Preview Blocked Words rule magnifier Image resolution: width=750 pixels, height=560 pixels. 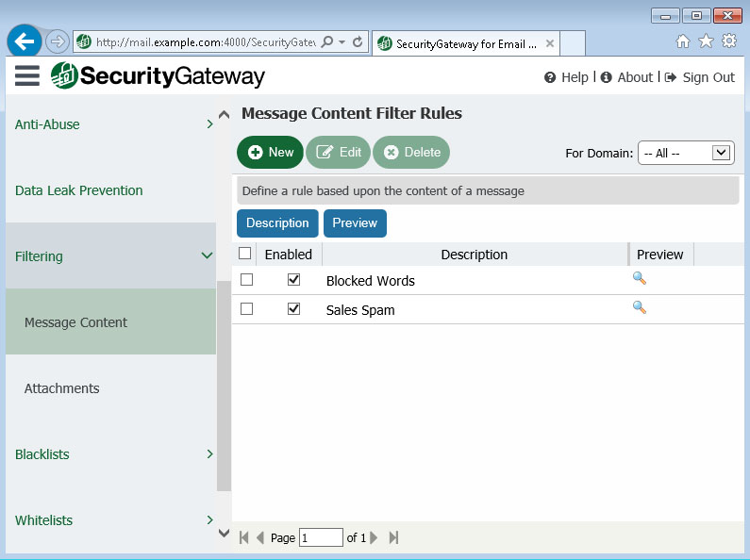tap(640, 278)
